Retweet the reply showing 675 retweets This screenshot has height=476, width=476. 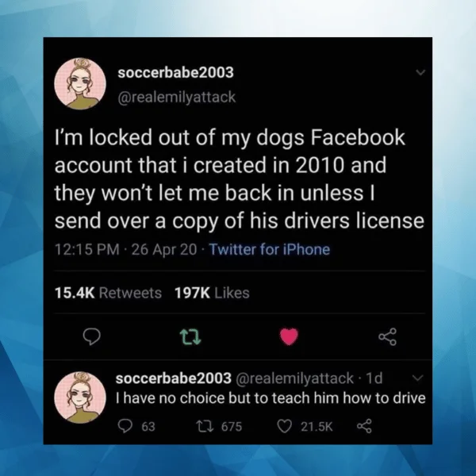205,426
